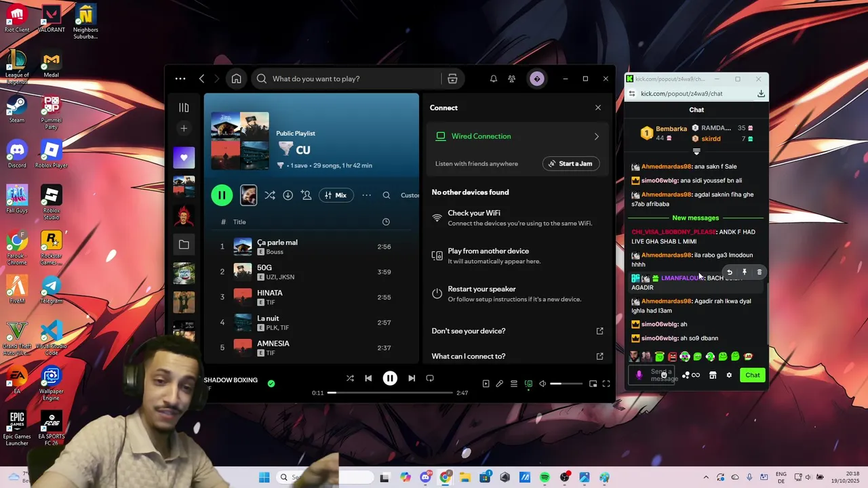Open the Spotify user profile avatar

(537, 79)
